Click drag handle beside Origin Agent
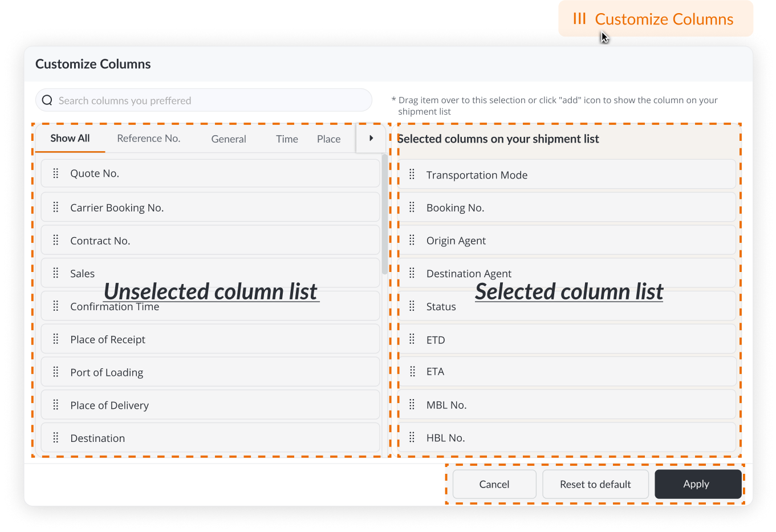The width and height of the screenshot is (776, 532). click(x=412, y=241)
